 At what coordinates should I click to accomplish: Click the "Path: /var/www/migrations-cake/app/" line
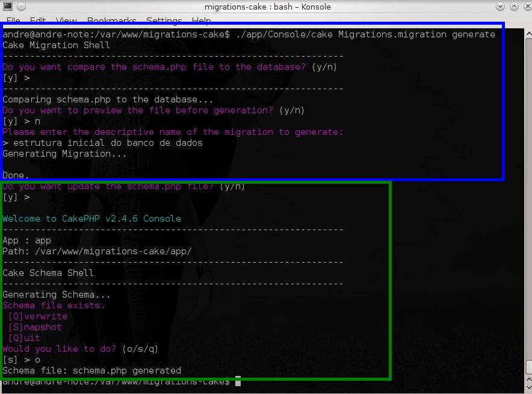click(97, 251)
